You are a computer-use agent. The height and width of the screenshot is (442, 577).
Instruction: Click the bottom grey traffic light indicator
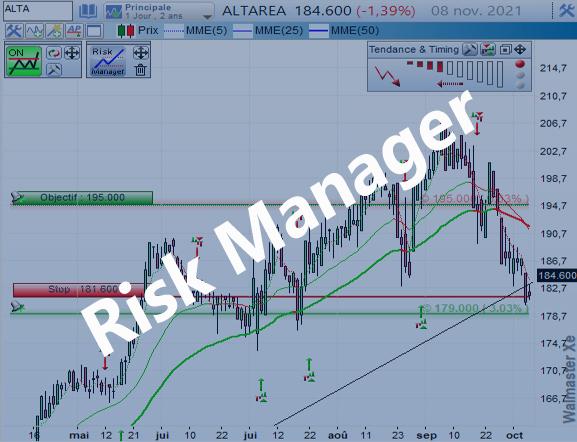(x=520, y=85)
